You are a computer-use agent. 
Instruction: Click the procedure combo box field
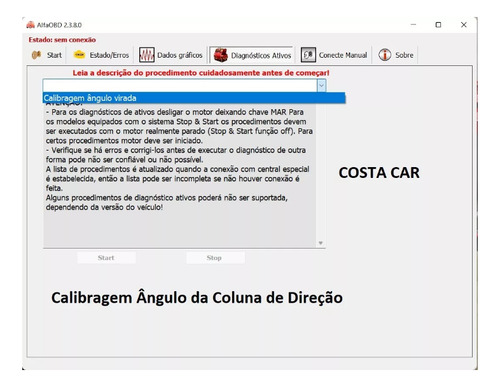(x=180, y=85)
